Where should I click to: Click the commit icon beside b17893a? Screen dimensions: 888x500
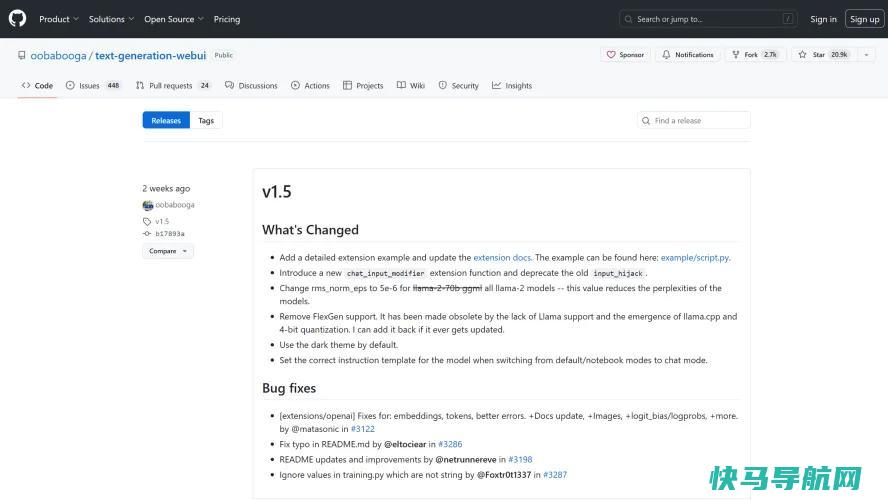click(x=147, y=233)
